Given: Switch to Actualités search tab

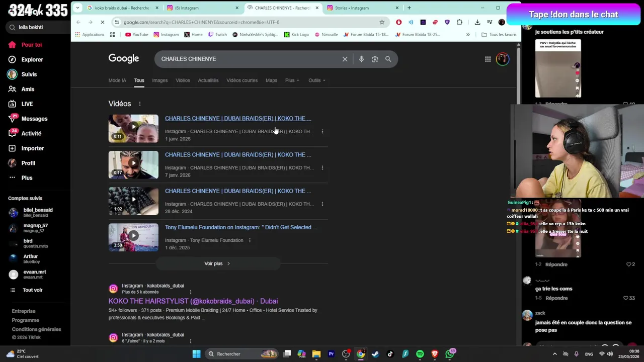Looking at the screenshot, I should coord(208,80).
